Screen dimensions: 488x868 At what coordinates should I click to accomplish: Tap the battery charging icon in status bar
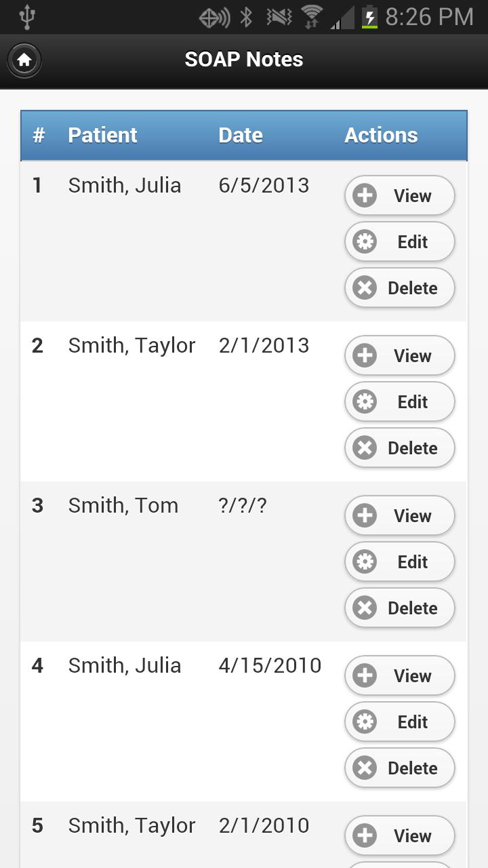pyautogui.click(x=369, y=17)
